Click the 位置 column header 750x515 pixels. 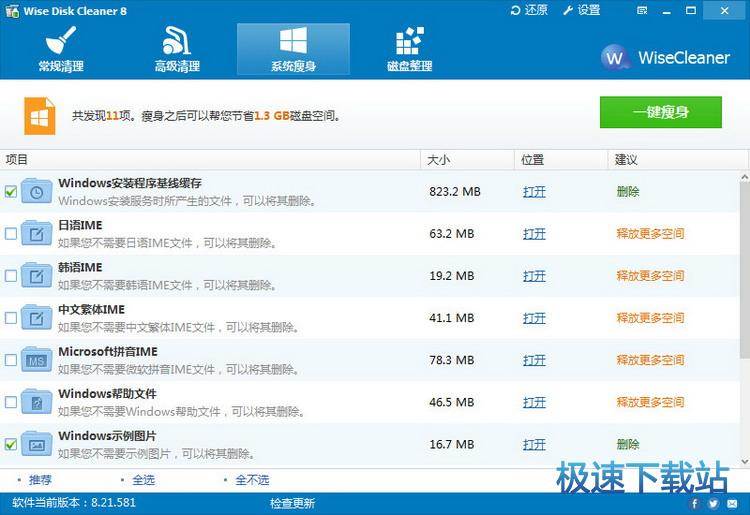561,160
